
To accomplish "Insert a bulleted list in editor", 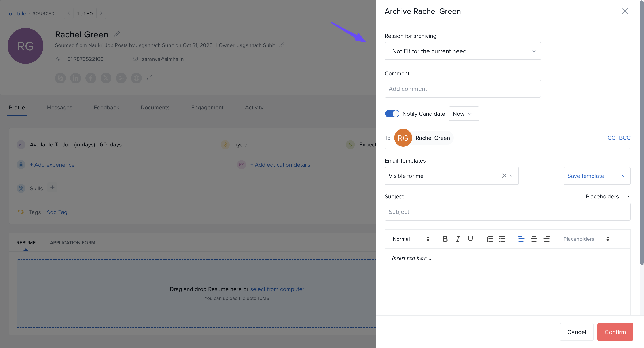I will coord(502,239).
